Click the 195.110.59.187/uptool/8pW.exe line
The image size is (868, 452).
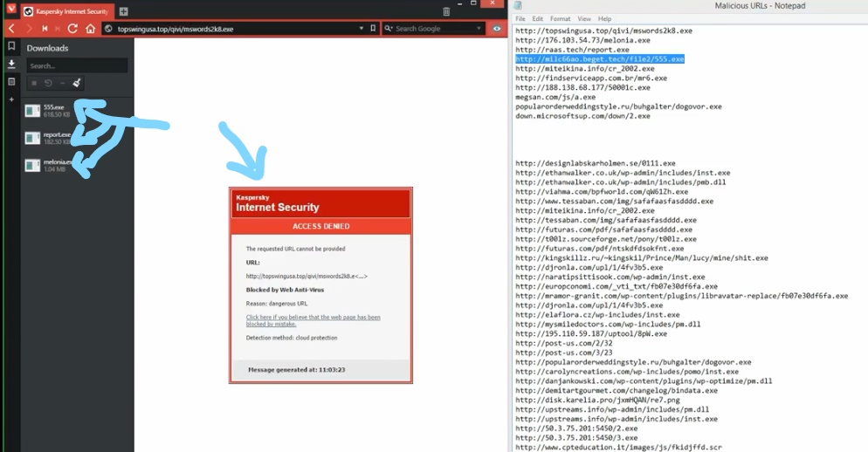(591, 333)
